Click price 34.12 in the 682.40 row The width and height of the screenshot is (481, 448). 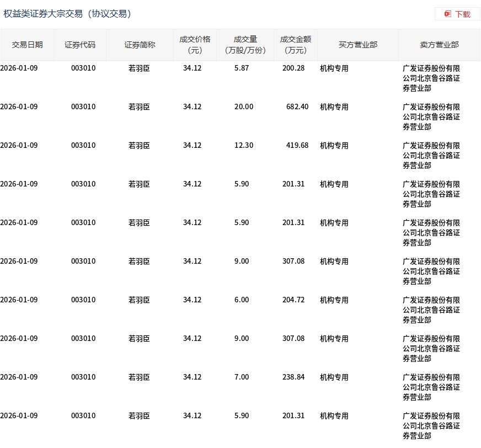click(x=192, y=107)
